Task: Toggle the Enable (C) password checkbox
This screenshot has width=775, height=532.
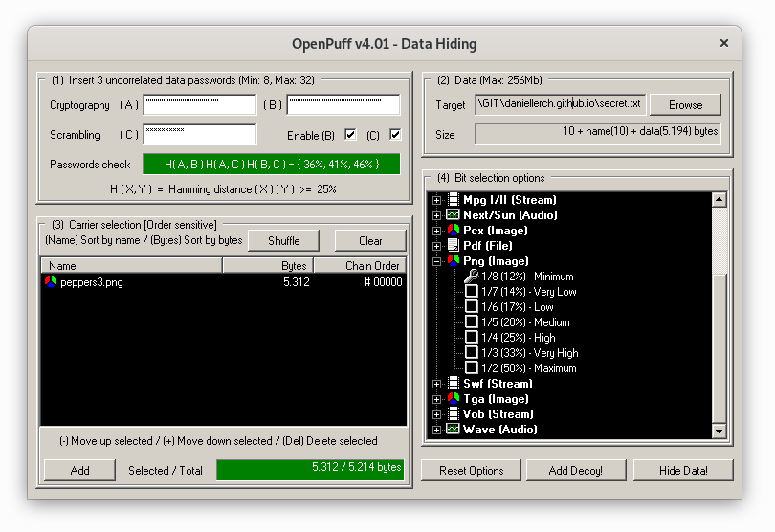Action: [x=394, y=135]
